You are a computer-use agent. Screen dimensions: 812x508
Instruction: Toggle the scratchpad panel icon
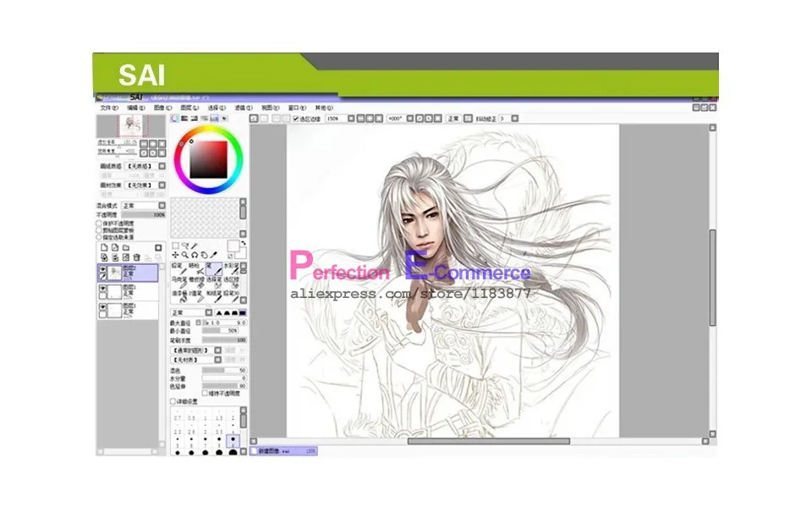224,119
